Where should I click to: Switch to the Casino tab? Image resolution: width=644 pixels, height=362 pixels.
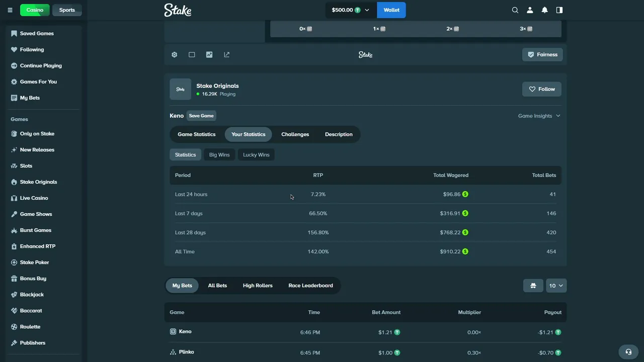(x=35, y=10)
